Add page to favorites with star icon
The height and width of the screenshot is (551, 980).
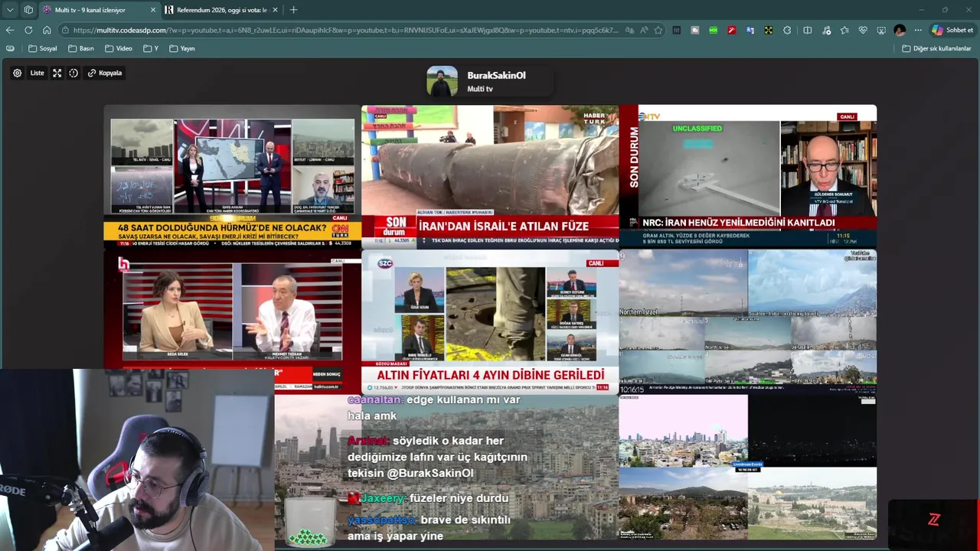click(x=658, y=30)
